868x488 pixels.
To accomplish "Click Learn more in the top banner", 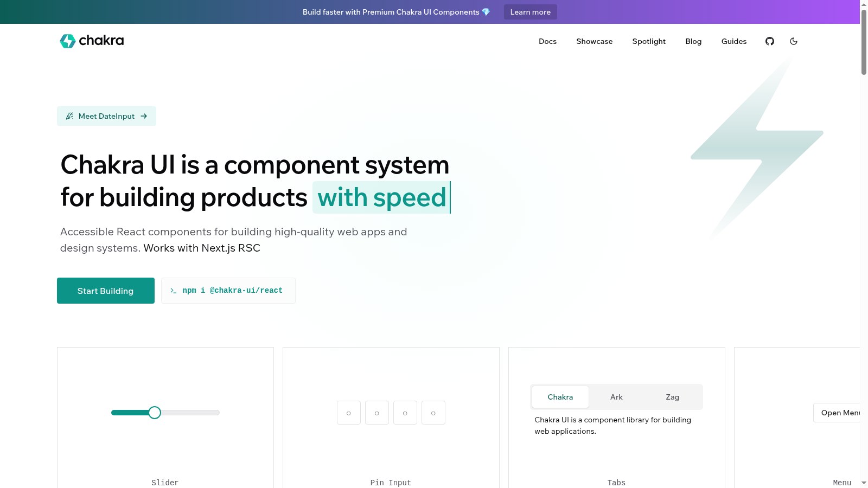I will [530, 12].
